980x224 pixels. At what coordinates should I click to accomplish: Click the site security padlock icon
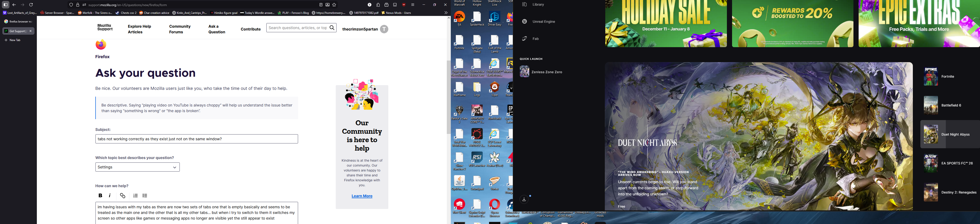coord(78,5)
